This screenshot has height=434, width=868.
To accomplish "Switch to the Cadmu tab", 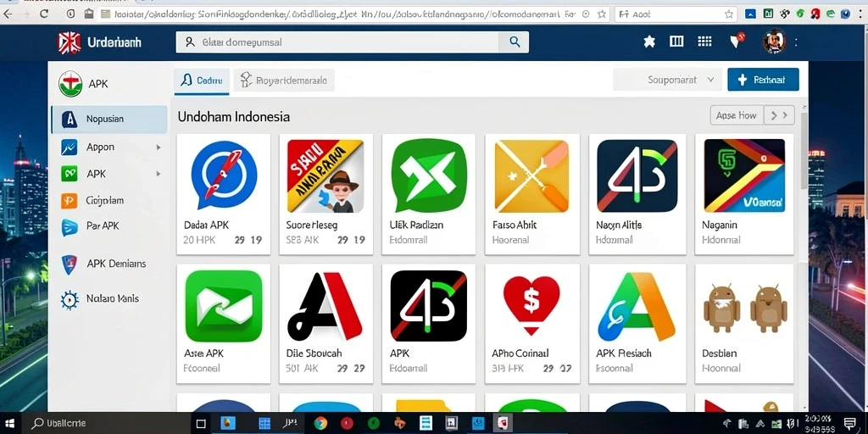I will [202, 81].
